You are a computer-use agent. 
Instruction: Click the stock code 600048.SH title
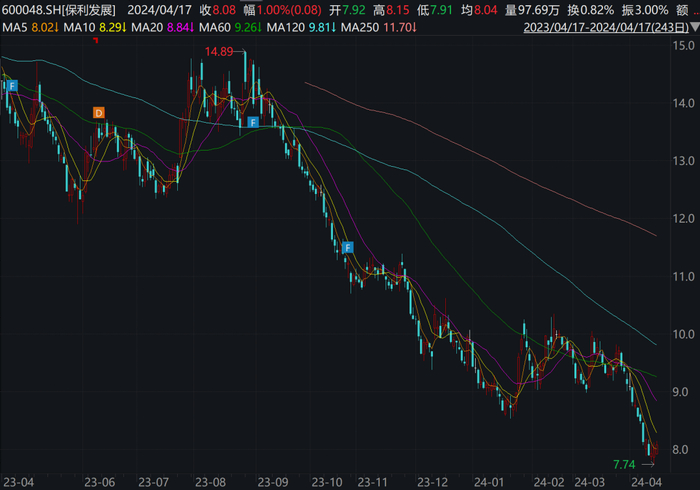58,10
